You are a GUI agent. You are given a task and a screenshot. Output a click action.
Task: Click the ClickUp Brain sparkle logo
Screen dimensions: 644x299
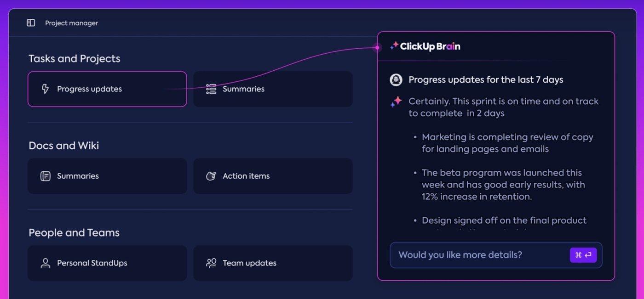(x=394, y=45)
